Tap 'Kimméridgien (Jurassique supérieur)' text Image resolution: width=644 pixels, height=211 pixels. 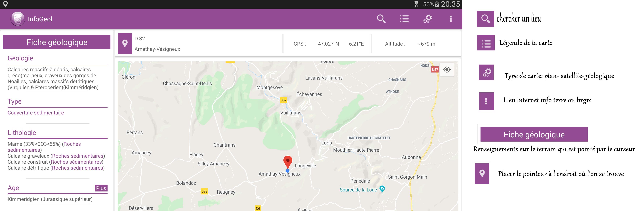click(50, 199)
